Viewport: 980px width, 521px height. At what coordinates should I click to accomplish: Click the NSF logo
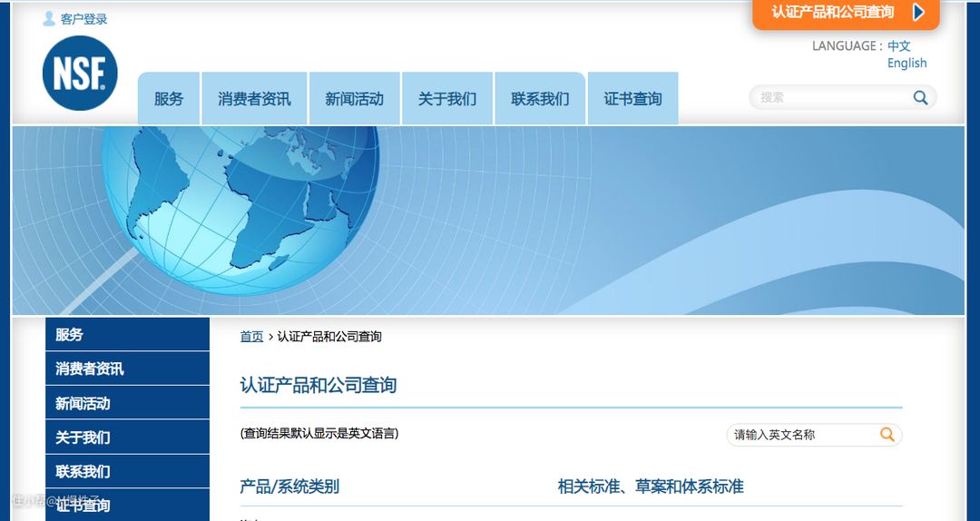tap(80, 74)
